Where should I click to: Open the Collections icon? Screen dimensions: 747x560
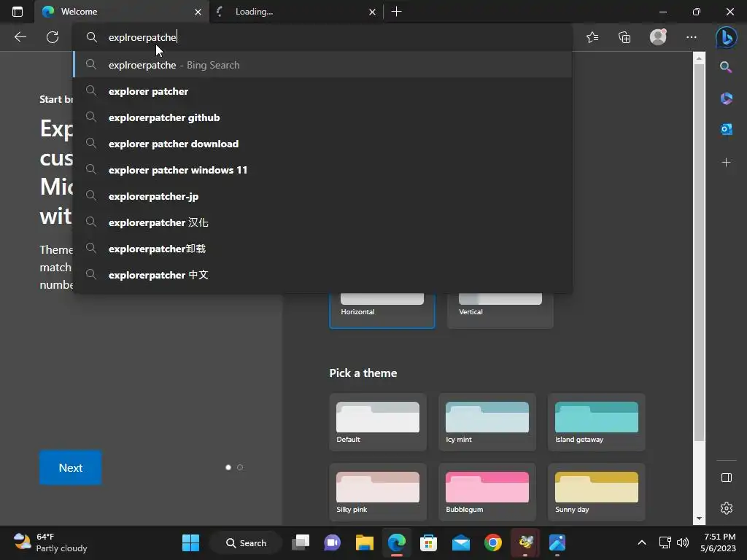[x=624, y=37]
